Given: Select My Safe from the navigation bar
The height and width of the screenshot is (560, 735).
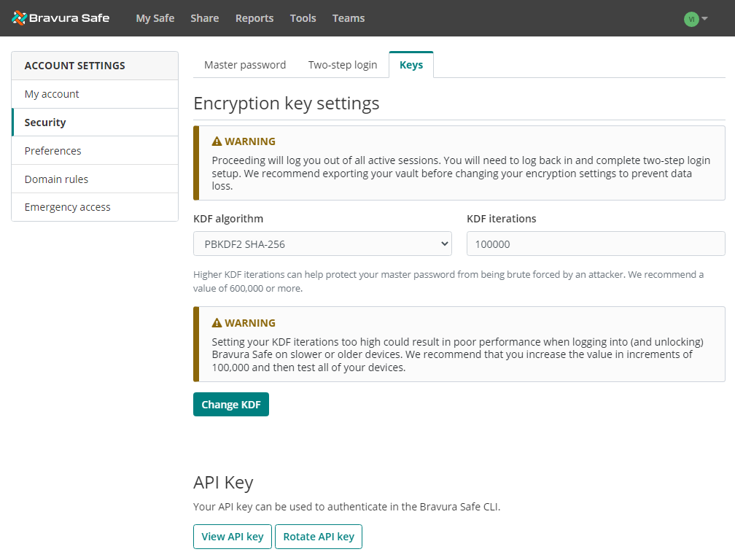Looking at the screenshot, I should point(155,18).
